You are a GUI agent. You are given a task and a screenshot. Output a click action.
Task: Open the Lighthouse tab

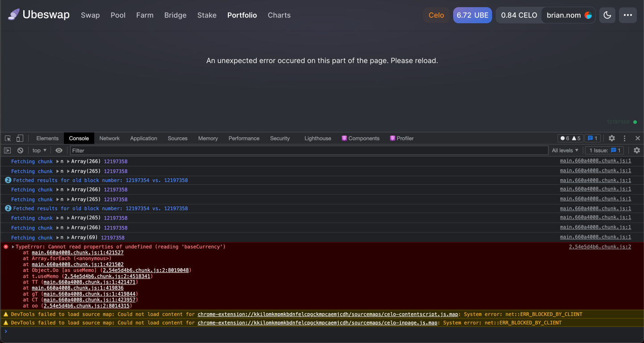[x=318, y=138]
